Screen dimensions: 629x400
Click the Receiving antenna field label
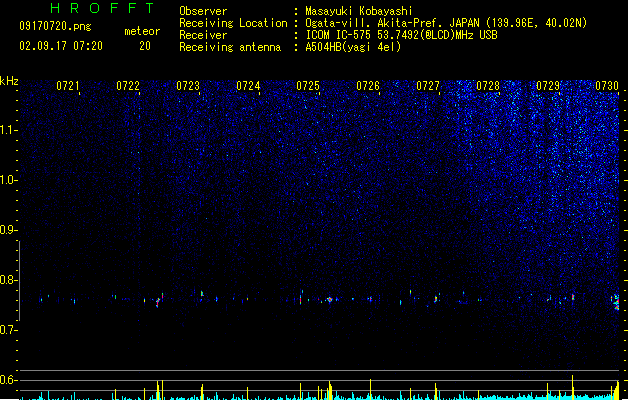[x=230, y=47]
